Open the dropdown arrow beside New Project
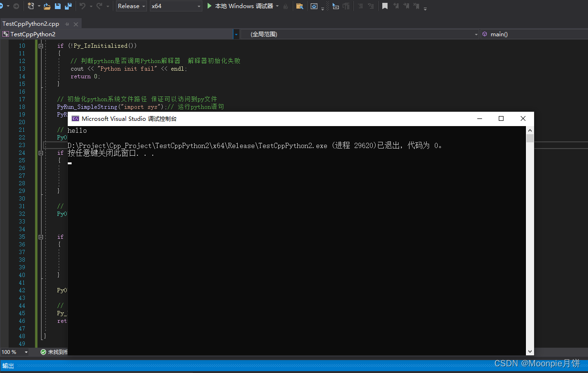The image size is (588, 373). click(x=38, y=6)
